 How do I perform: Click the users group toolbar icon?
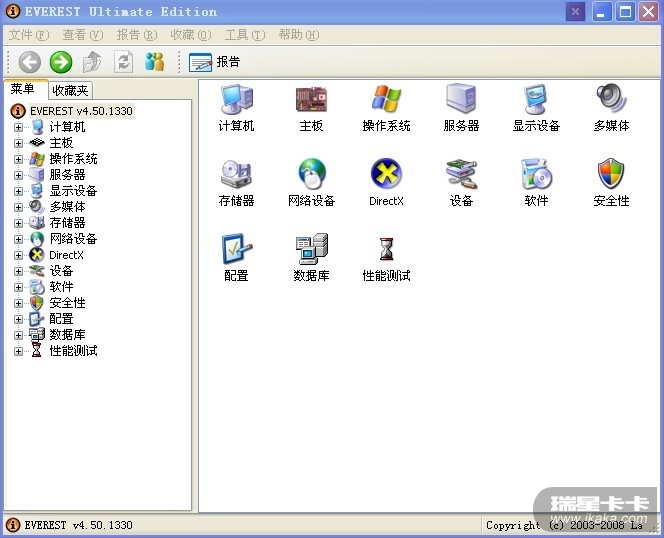coord(155,62)
